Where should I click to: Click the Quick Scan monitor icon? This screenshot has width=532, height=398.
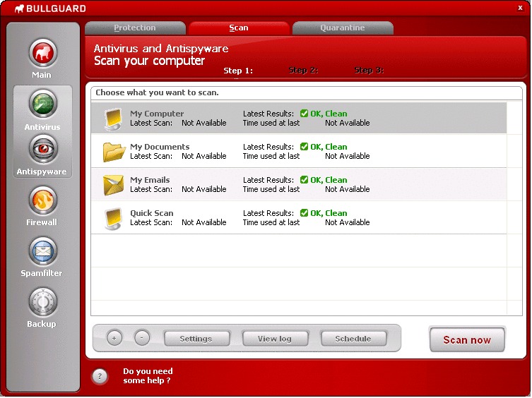pos(113,218)
